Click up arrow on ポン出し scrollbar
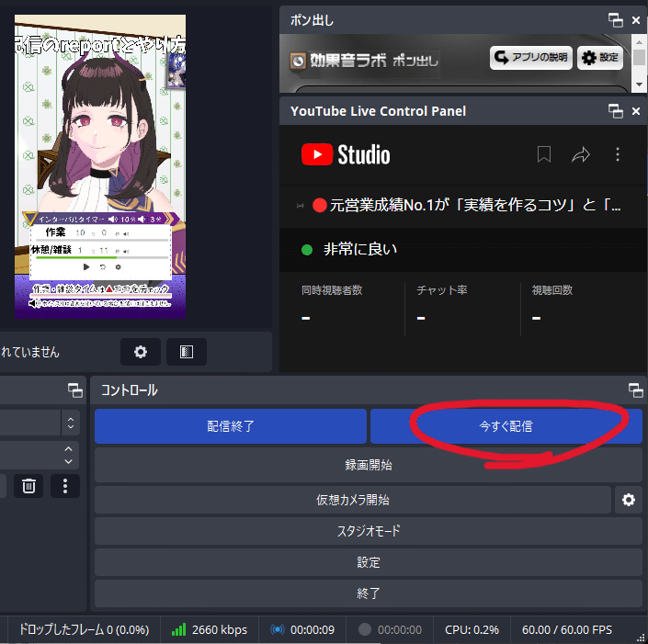The width and height of the screenshot is (648, 644). point(639,42)
